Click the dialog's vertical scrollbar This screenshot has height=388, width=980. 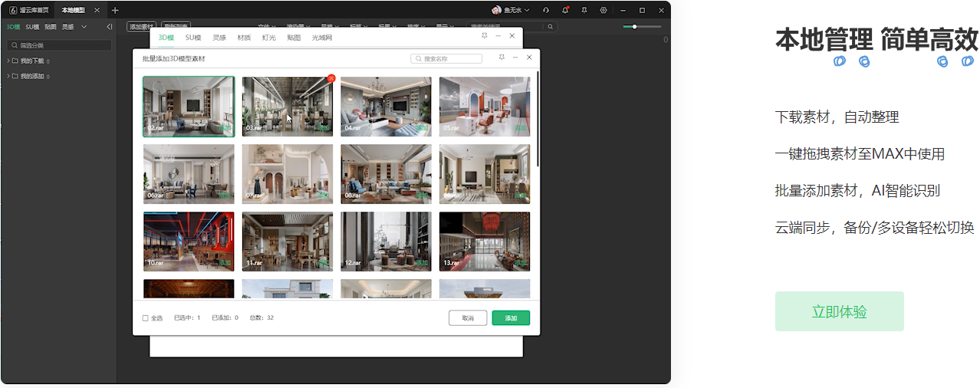pyautogui.click(x=538, y=119)
